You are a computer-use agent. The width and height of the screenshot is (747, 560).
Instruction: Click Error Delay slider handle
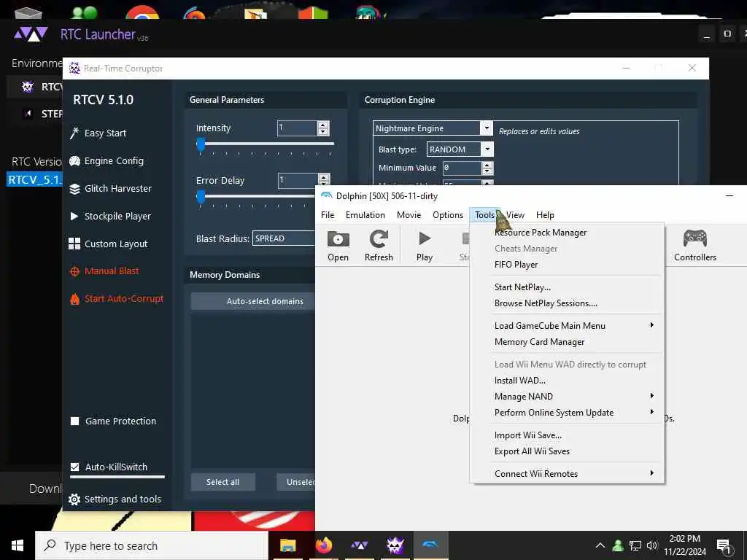coord(201,196)
